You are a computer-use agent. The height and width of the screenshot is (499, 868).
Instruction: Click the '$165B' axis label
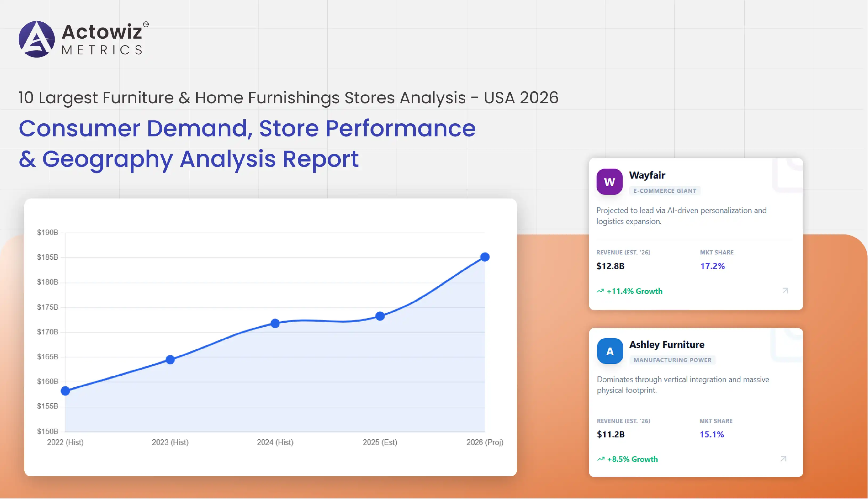click(48, 356)
